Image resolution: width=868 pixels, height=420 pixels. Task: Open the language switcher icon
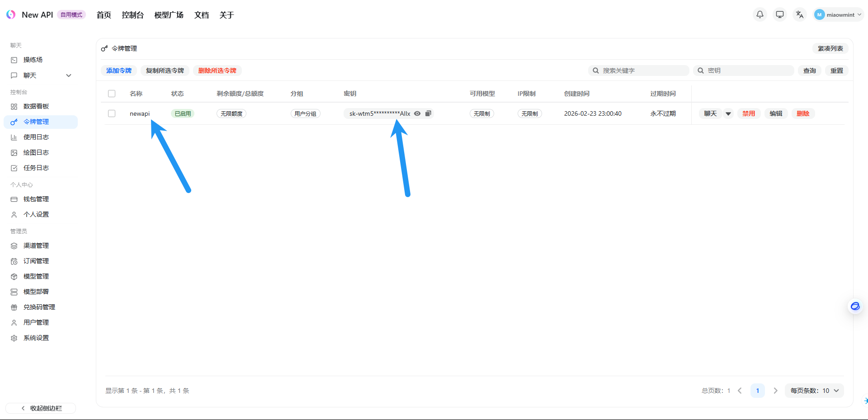[x=799, y=14]
